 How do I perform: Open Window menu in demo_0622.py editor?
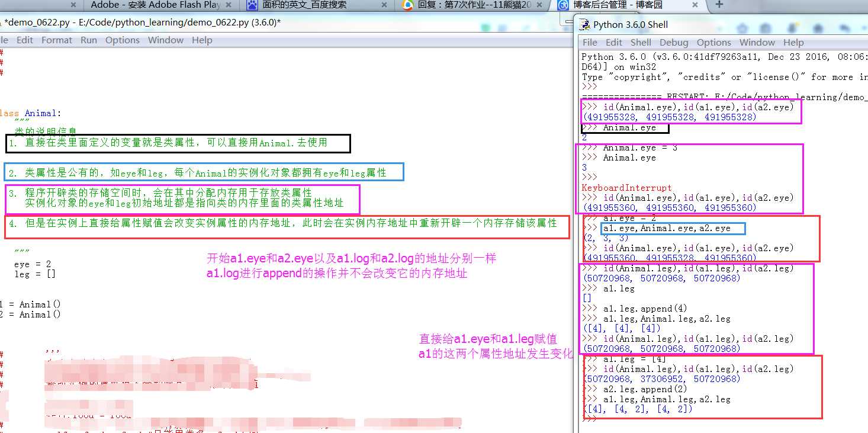coord(166,40)
